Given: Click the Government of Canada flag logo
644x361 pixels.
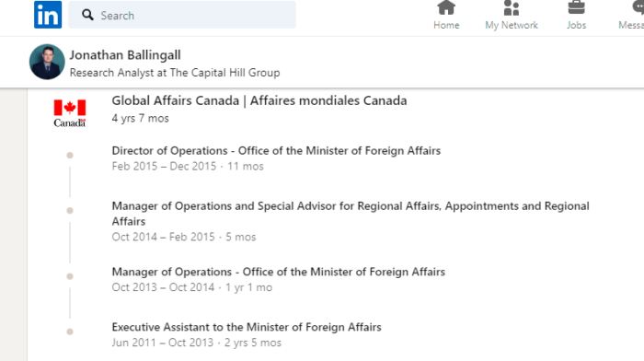Looking at the screenshot, I should [70, 113].
